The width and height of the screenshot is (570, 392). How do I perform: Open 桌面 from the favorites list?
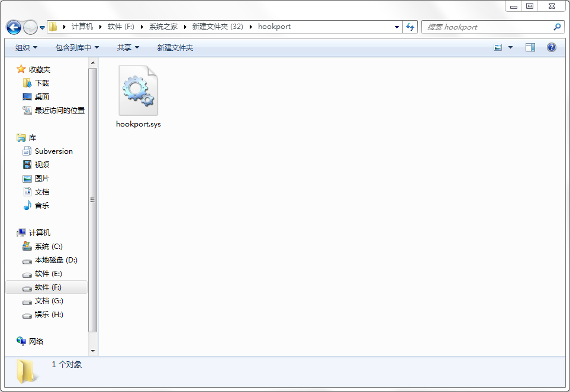(x=42, y=97)
